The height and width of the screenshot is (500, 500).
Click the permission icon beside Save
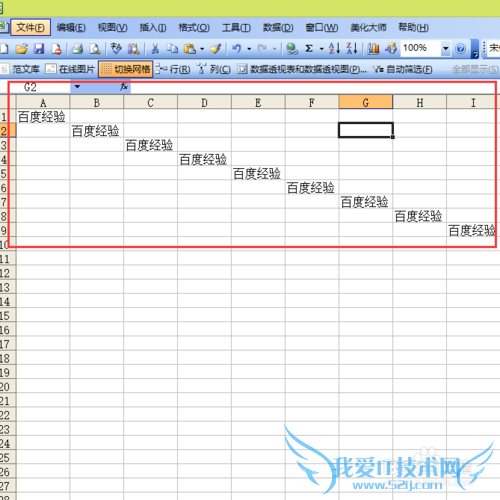[56, 49]
